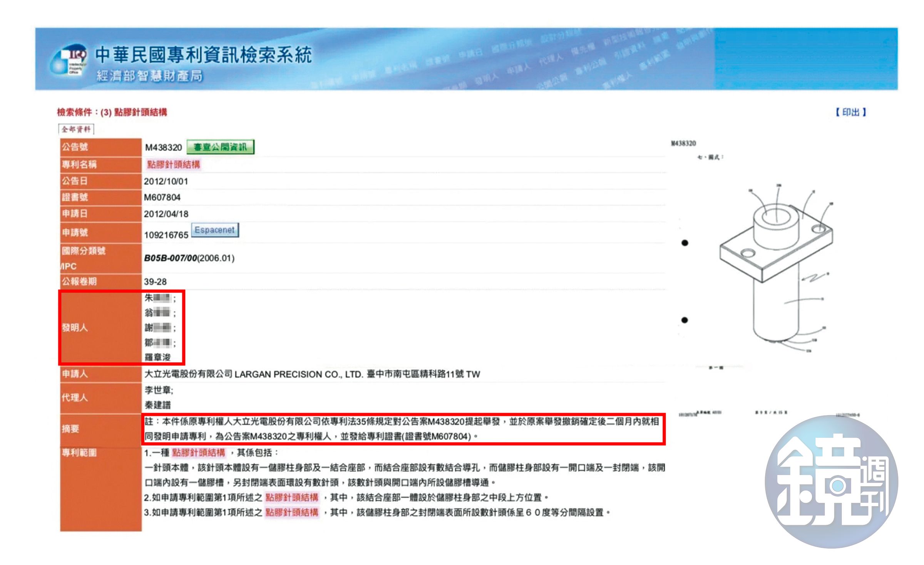The height and width of the screenshot is (565, 924).
Task: Click the 代理人 field label
Action: click(x=75, y=397)
